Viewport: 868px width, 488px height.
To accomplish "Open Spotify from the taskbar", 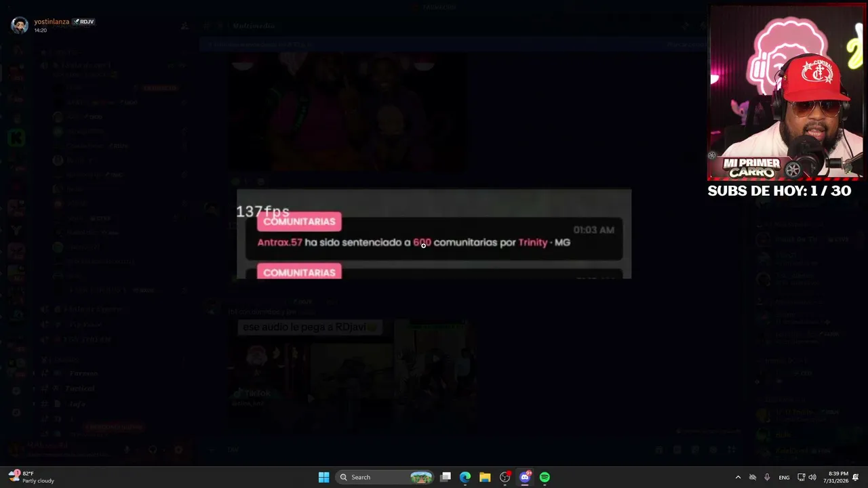I will (545, 477).
